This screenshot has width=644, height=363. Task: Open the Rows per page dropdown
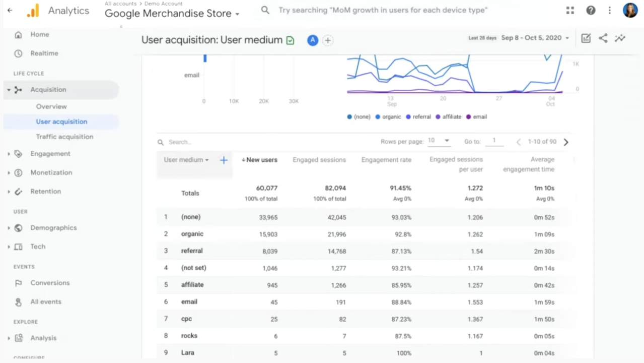pos(439,141)
